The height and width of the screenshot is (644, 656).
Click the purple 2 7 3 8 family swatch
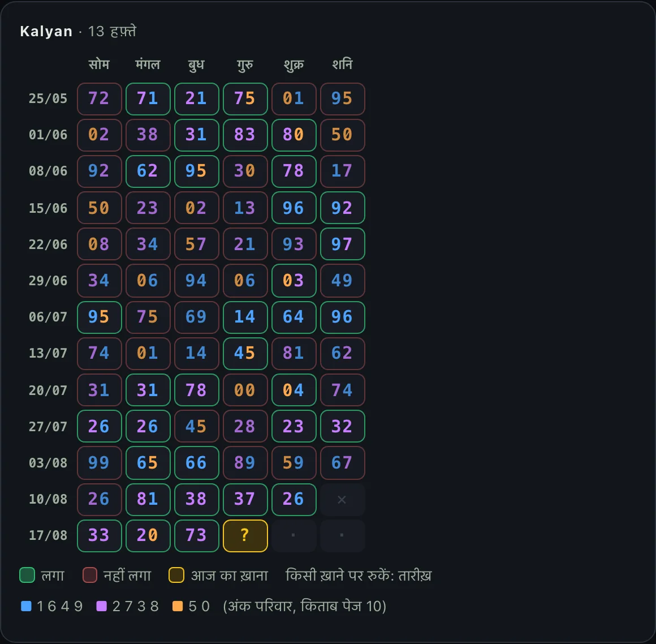(x=102, y=606)
